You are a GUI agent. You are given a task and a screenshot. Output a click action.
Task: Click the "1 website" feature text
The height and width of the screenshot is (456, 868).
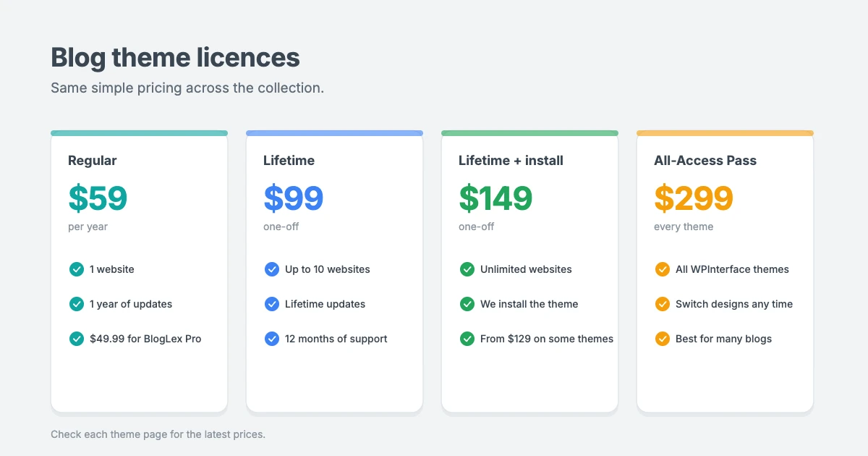tap(112, 269)
